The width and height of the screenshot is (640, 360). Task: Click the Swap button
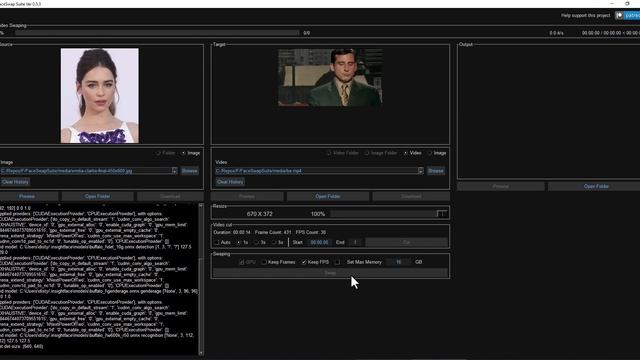click(x=330, y=273)
